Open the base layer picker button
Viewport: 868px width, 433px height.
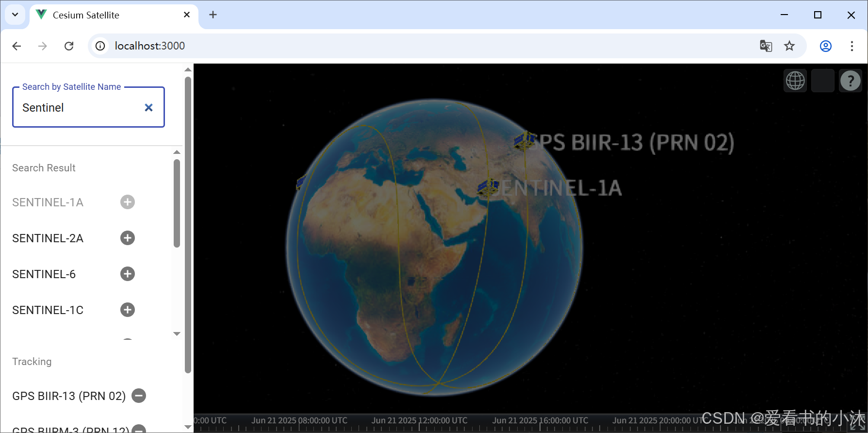point(823,81)
